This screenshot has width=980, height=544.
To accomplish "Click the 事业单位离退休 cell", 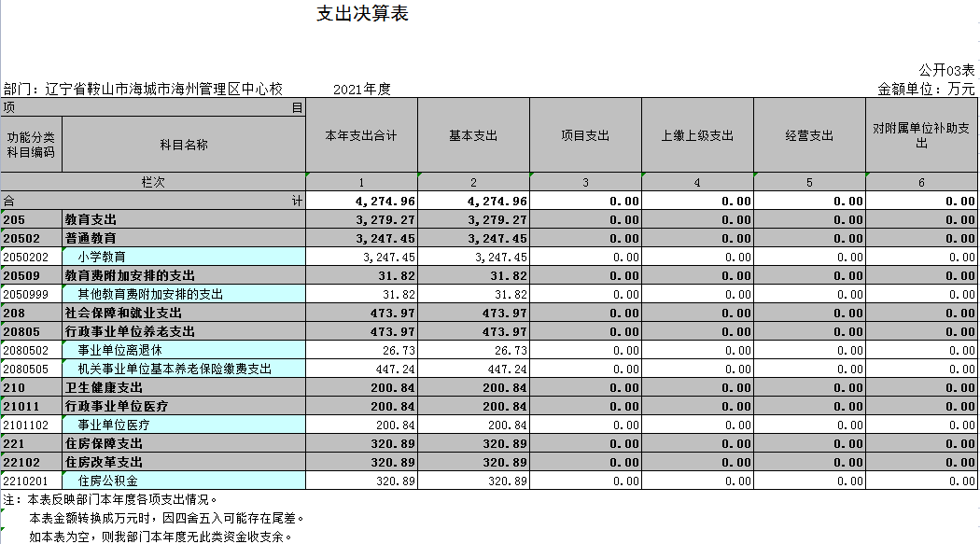I will (x=184, y=351).
